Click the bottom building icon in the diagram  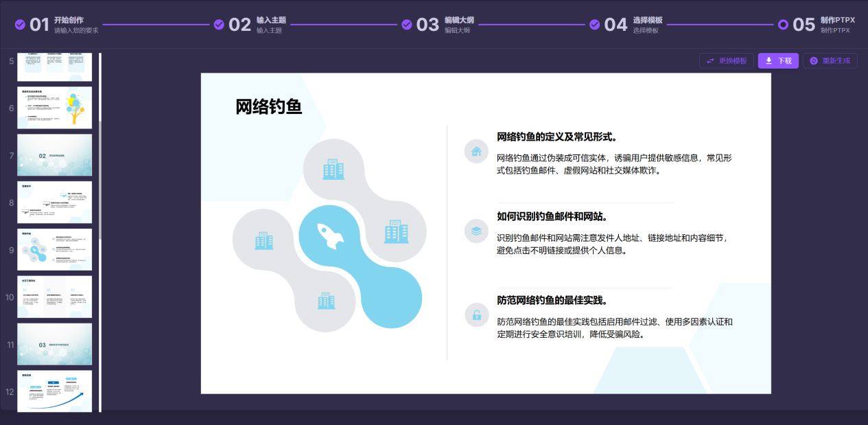coord(326,300)
